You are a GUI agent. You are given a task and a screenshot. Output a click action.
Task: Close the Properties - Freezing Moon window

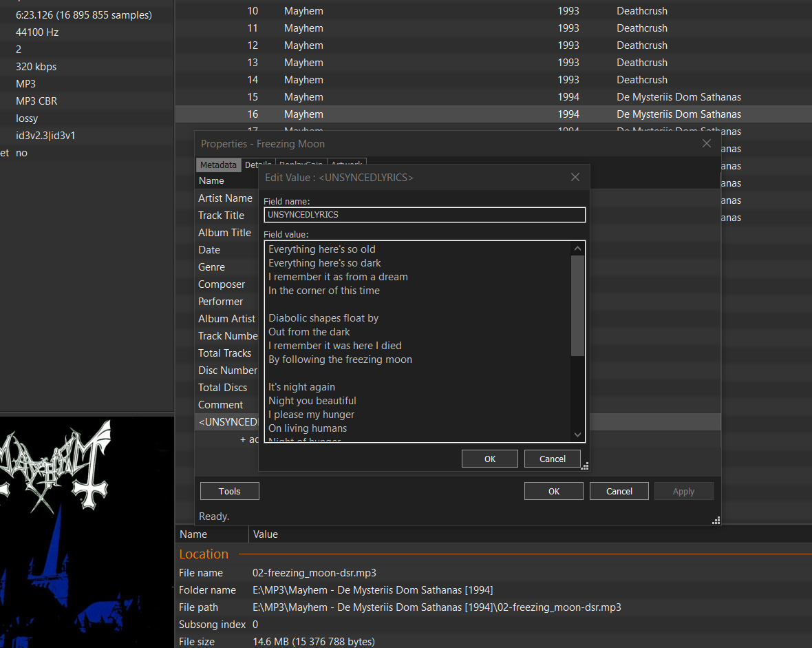[706, 144]
